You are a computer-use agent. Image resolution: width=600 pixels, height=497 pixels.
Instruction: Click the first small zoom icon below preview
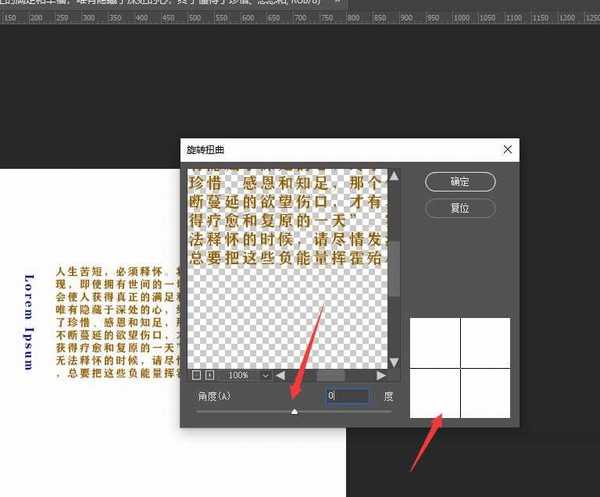195,375
